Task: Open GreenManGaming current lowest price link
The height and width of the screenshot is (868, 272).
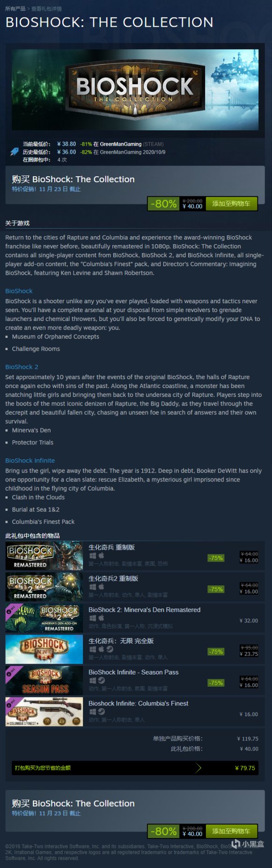Action: (121, 144)
